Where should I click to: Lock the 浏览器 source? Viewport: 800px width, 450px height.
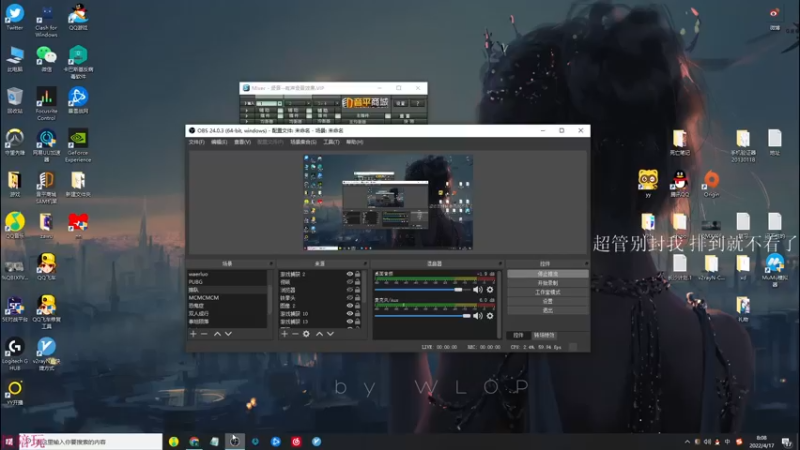tap(358, 290)
